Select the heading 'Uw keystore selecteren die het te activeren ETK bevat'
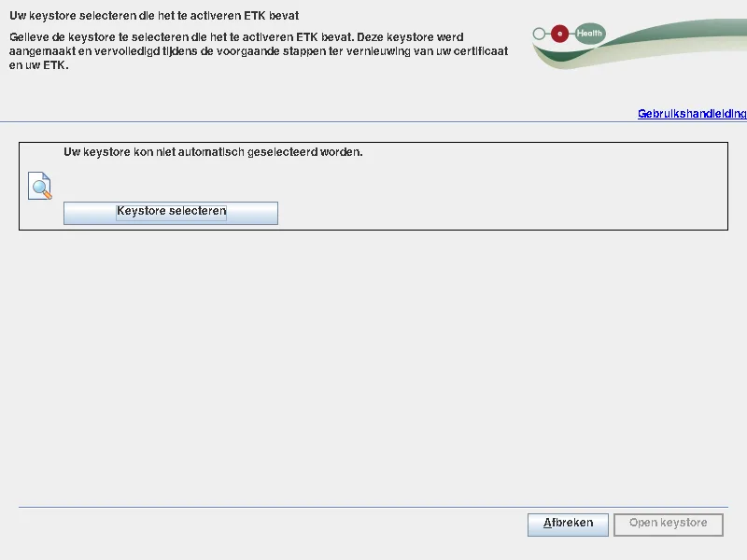The height and width of the screenshot is (560, 747). (154, 16)
